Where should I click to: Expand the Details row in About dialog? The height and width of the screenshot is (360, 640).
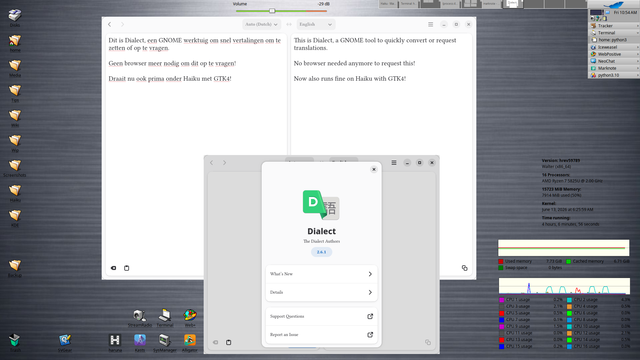(321, 292)
